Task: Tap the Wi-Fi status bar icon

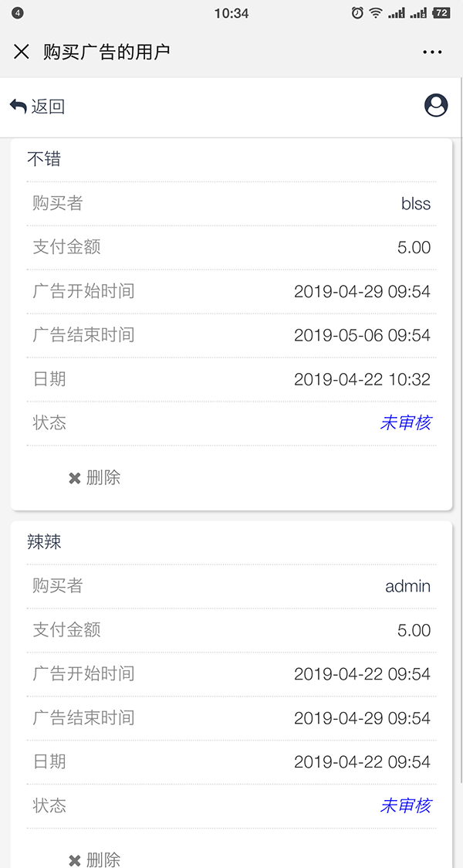Action: click(376, 12)
